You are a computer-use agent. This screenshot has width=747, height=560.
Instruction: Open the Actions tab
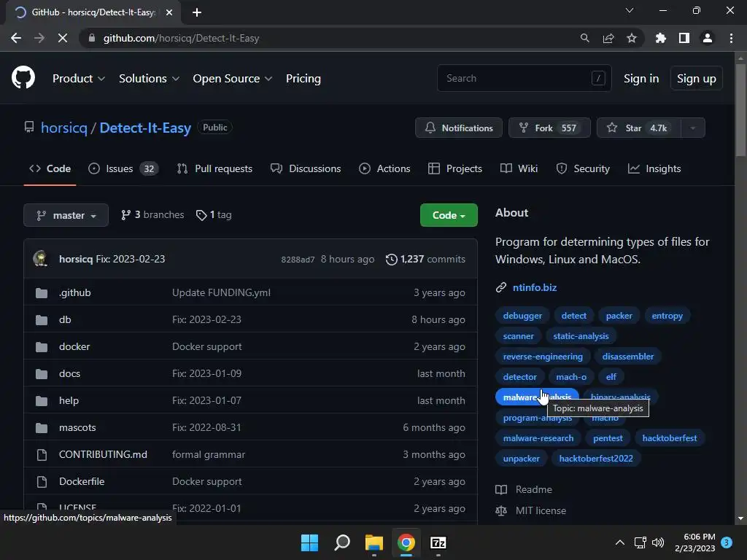384,168
